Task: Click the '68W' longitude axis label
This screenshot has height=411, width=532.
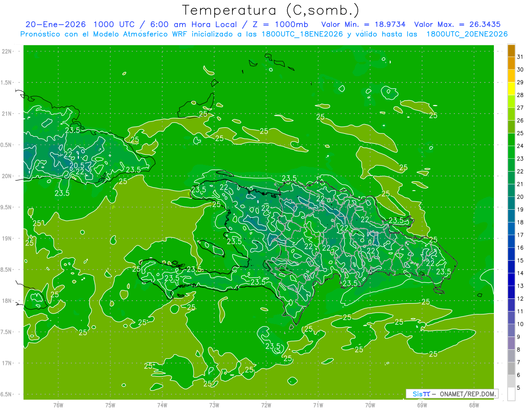Action: coord(474,405)
